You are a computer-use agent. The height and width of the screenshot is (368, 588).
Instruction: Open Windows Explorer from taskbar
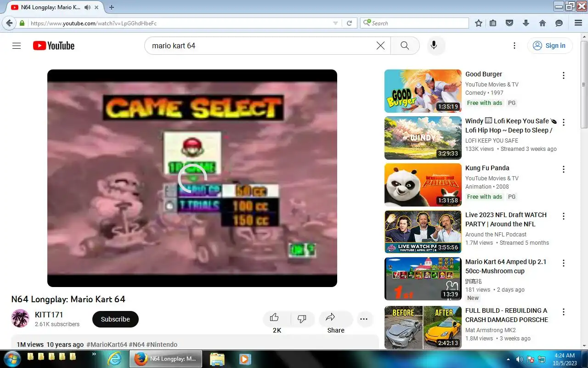(x=217, y=359)
